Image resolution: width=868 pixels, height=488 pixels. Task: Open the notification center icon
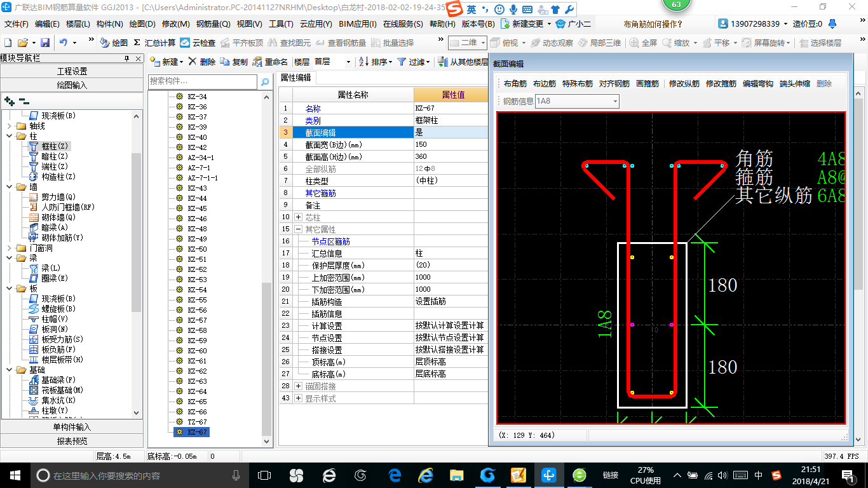point(848,475)
